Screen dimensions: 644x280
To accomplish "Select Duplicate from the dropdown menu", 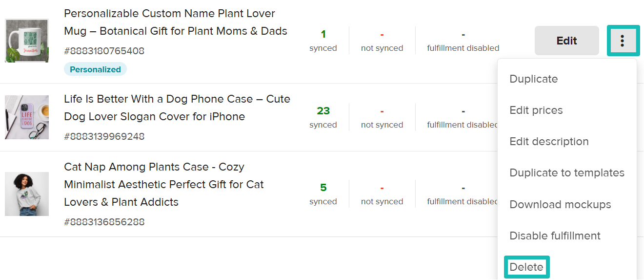I will point(533,79).
